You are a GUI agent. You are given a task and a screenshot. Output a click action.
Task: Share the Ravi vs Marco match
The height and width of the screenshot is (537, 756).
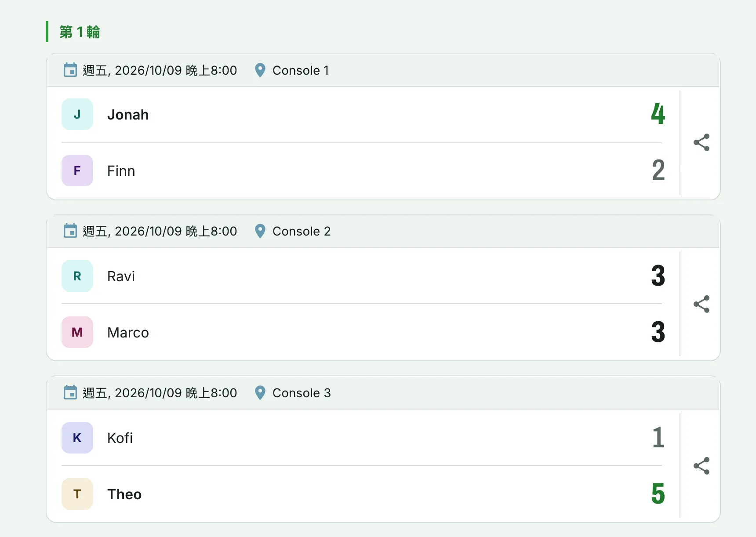[701, 304]
